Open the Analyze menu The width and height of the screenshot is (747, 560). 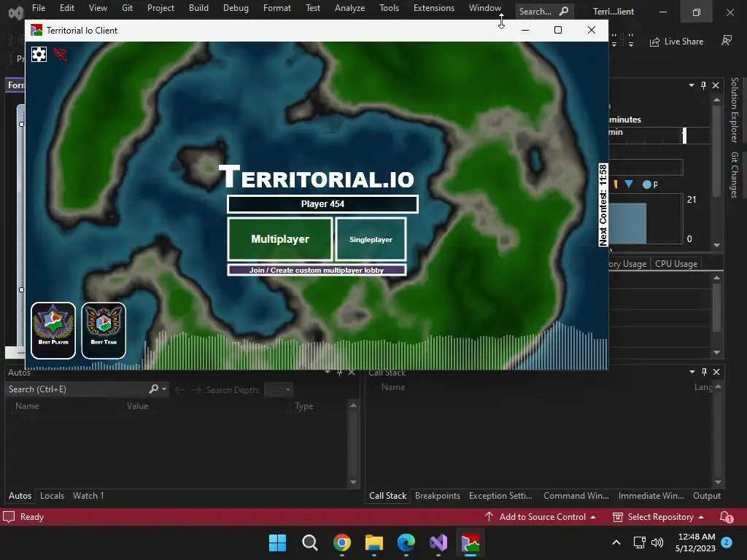349,8
